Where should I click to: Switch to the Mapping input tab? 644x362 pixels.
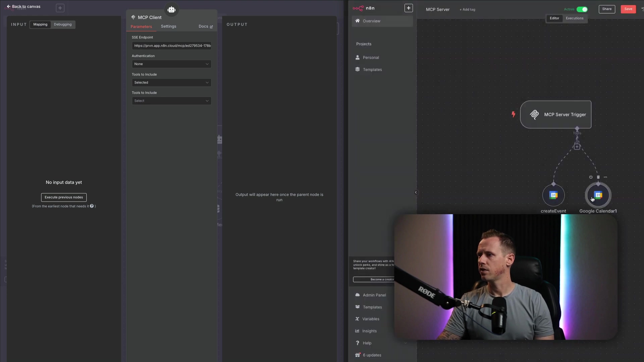40,24
